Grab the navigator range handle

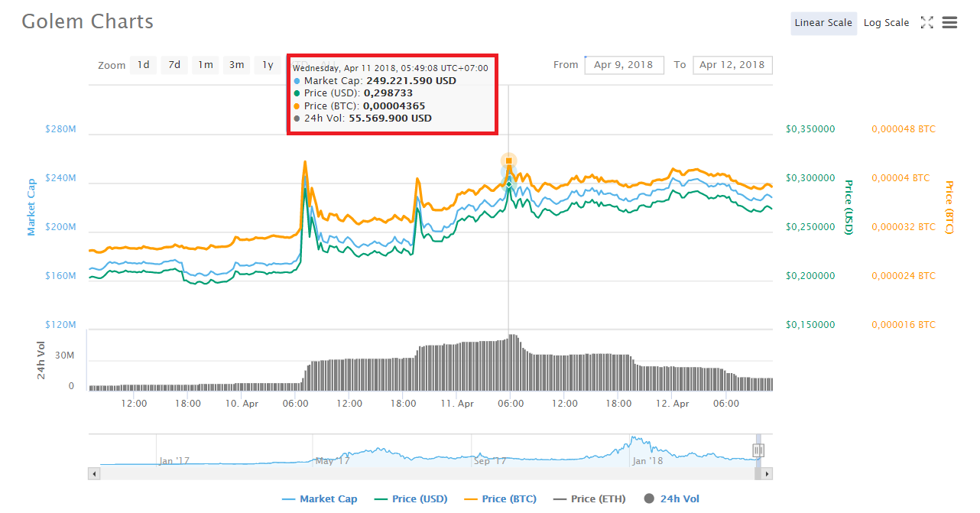pos(758,450)
